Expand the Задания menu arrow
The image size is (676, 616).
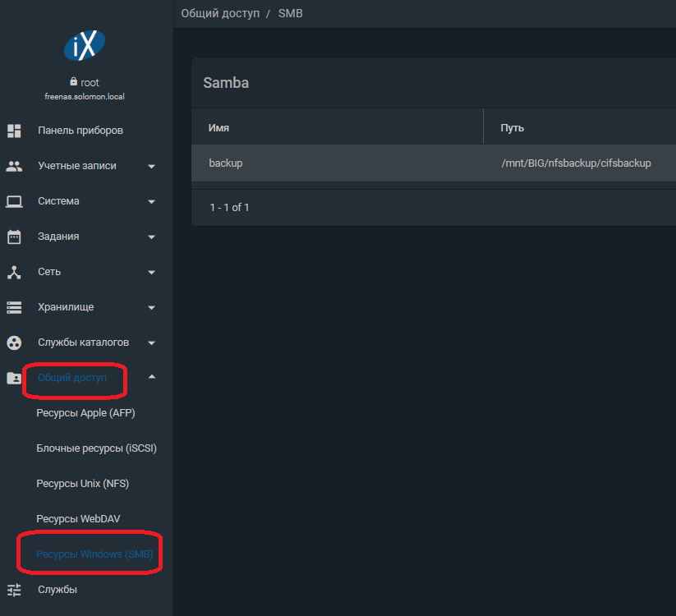151,237
